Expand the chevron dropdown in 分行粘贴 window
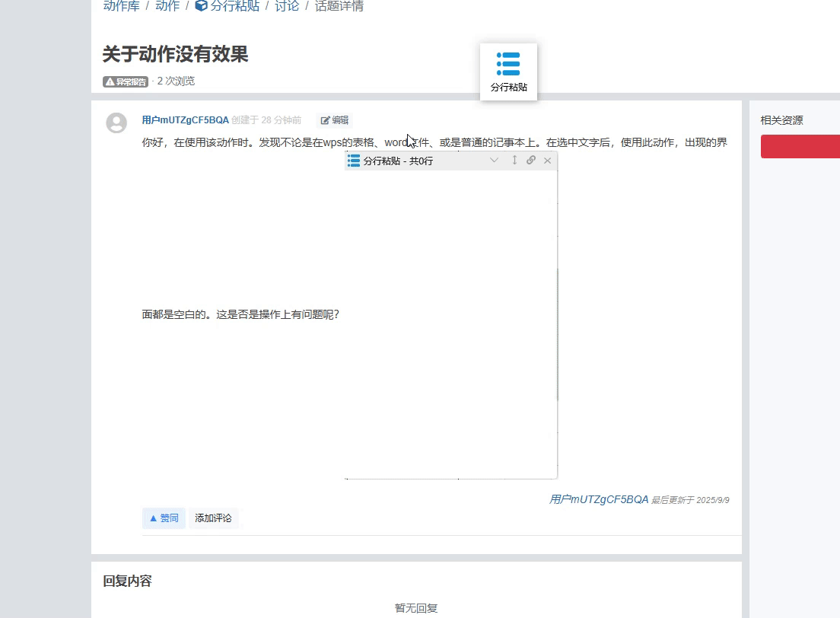Screen dimensions: 840x618 pyautogui.click(x=495, y=161)
